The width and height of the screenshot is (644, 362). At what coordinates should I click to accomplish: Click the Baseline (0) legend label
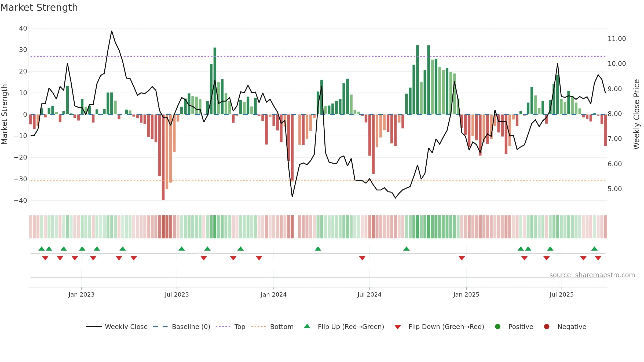click(191, 327)
